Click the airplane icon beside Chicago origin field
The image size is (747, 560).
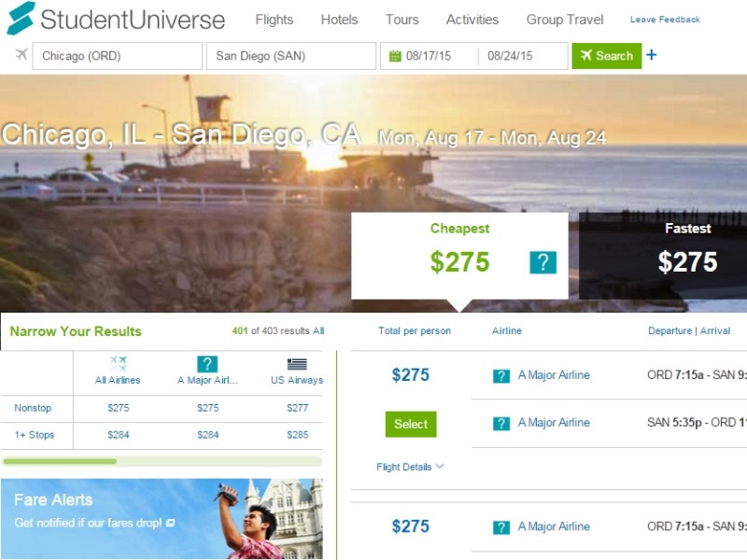coord(21,54)
